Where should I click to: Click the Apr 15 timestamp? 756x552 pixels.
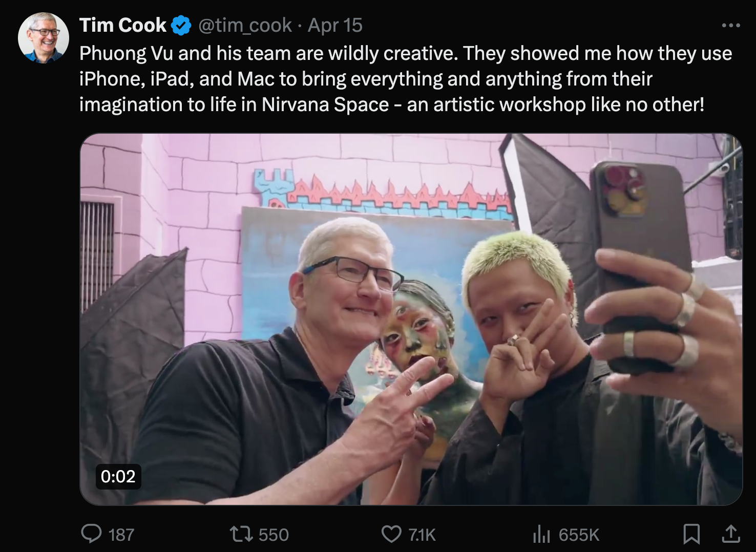pyautogui.click(x=335, y=25)
